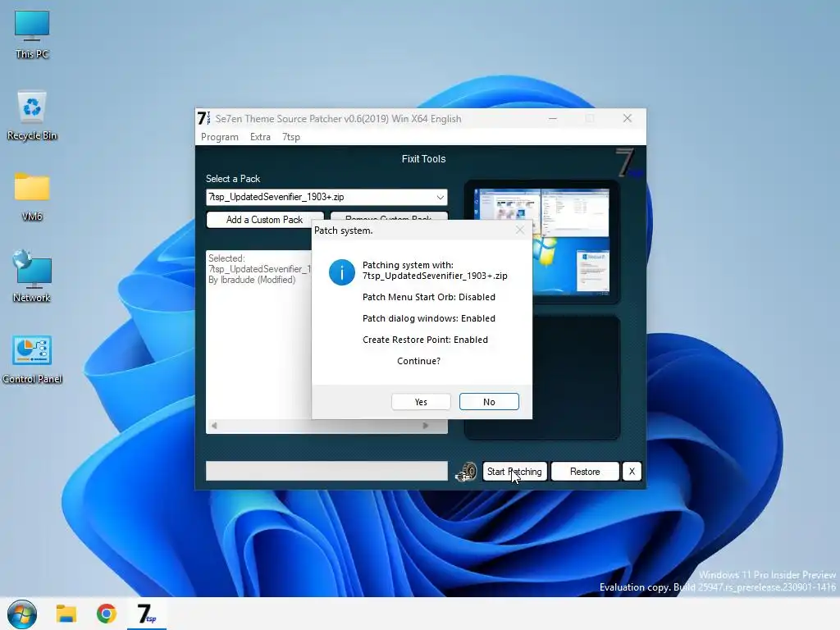Click the pack preview thumbnail image
840x630 pixels.
[x=541, y=242]
